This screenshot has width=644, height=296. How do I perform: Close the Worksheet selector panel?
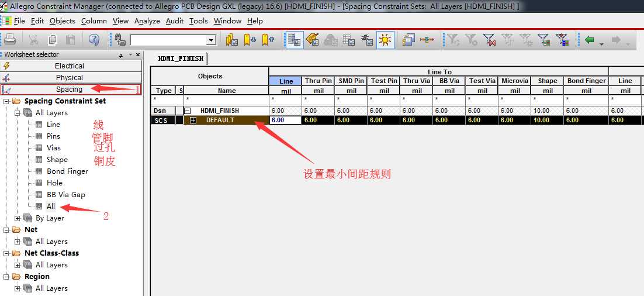(x=137, y=54)
